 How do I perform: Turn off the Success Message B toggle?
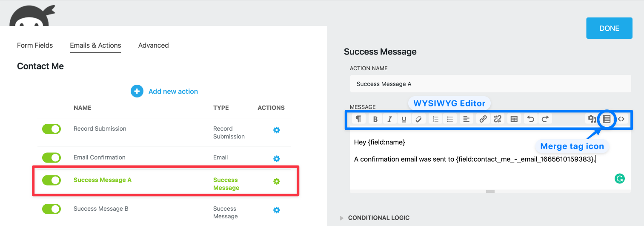coord(52,209)
